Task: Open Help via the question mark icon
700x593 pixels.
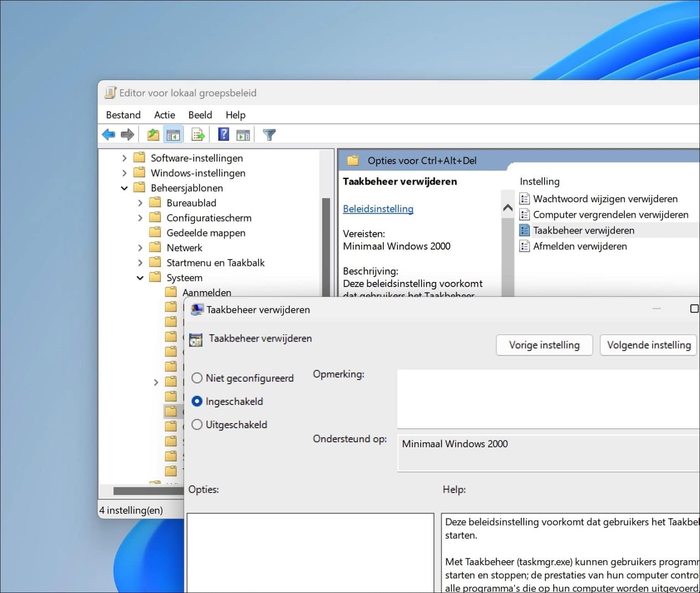Action: (223, 134)
